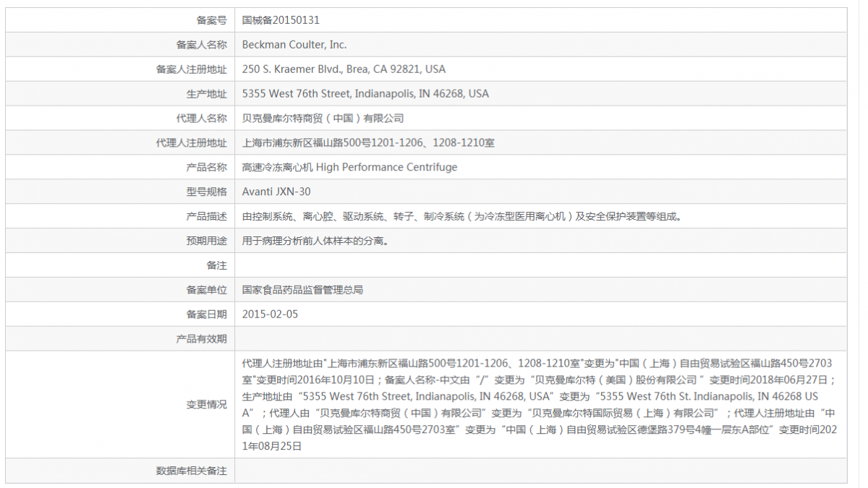Select 5355 West 76th Street production address value
868x488 pixels.
[x=365, y=94]
